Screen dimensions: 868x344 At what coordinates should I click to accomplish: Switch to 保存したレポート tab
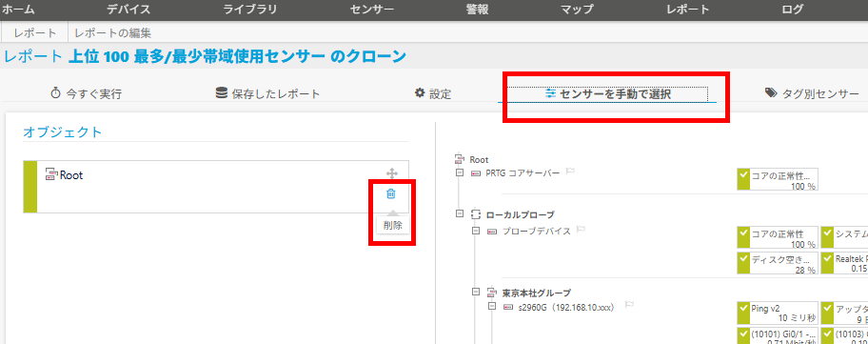tap(268, 93)
